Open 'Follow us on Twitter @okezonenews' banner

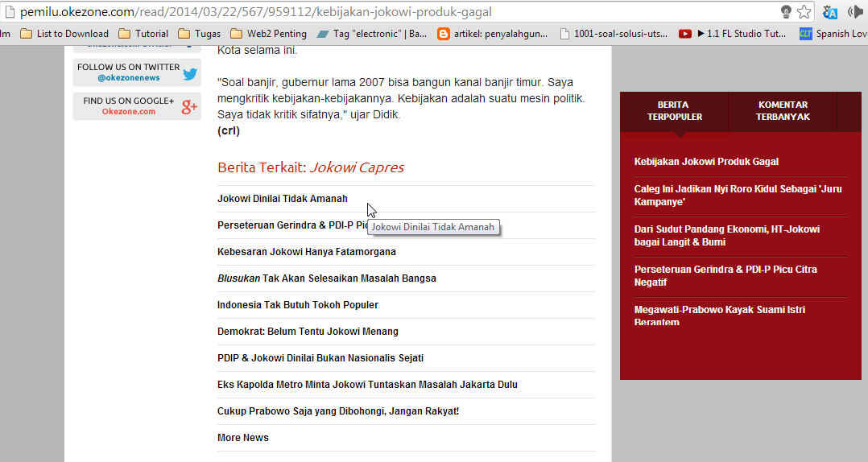(x=137, y=72)
